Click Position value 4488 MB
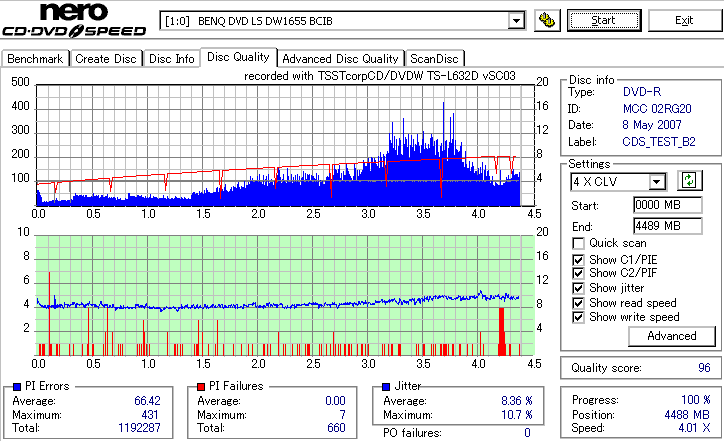The image size is (724, 441). click(x=687, y=415)
